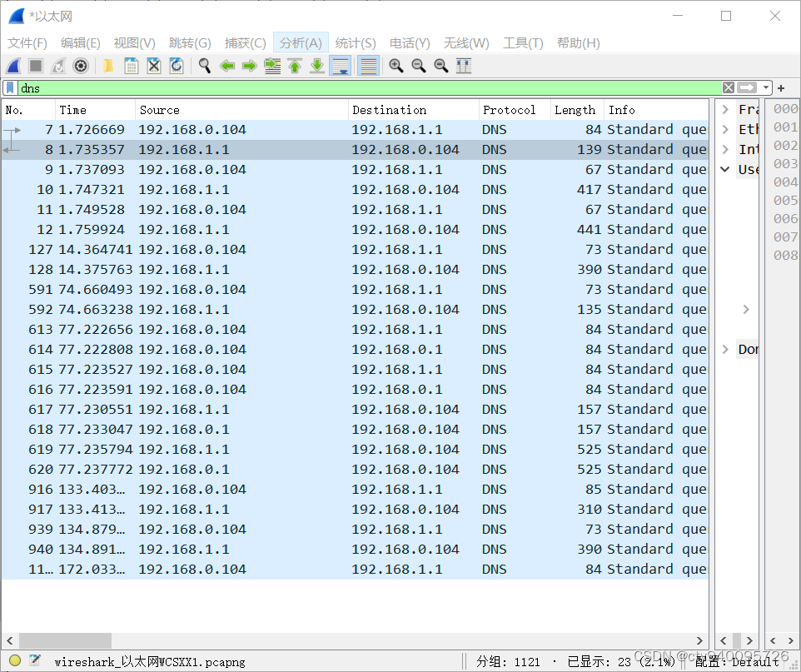Sort by the Destination column header

[x=414, y=110]
